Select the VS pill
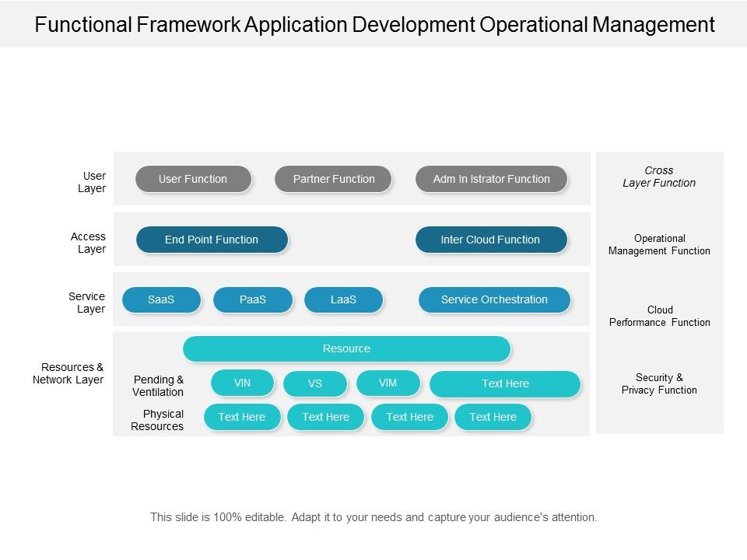 point(315,383)
